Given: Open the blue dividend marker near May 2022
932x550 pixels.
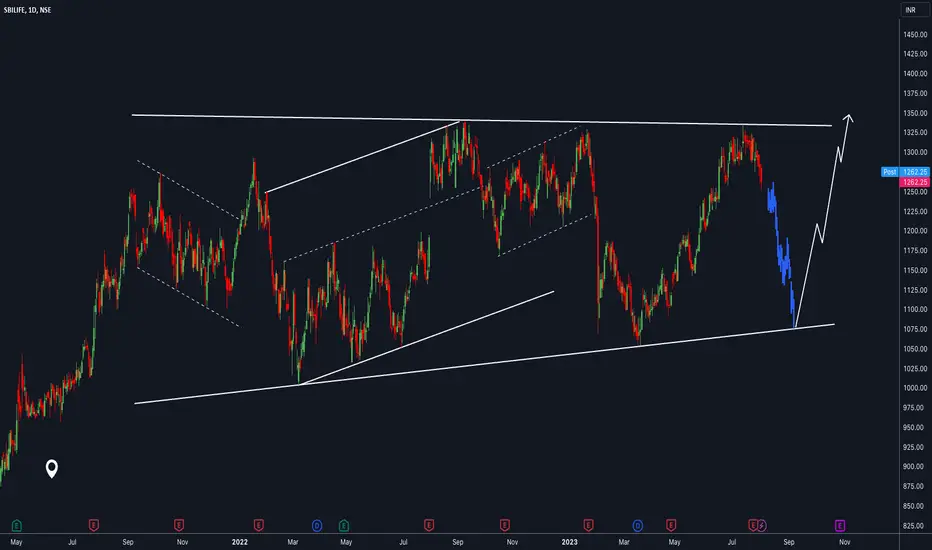Looking at the screenshot, I should (x=317, y=526).
